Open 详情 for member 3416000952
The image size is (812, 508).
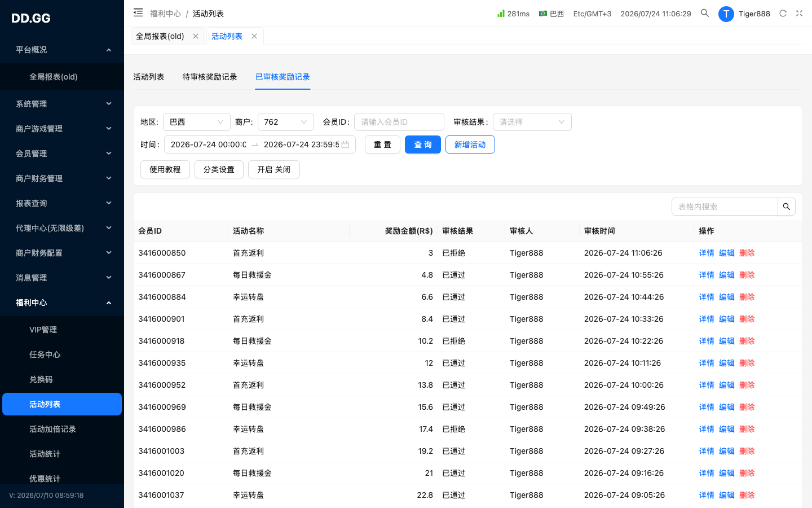click(707, 385)
